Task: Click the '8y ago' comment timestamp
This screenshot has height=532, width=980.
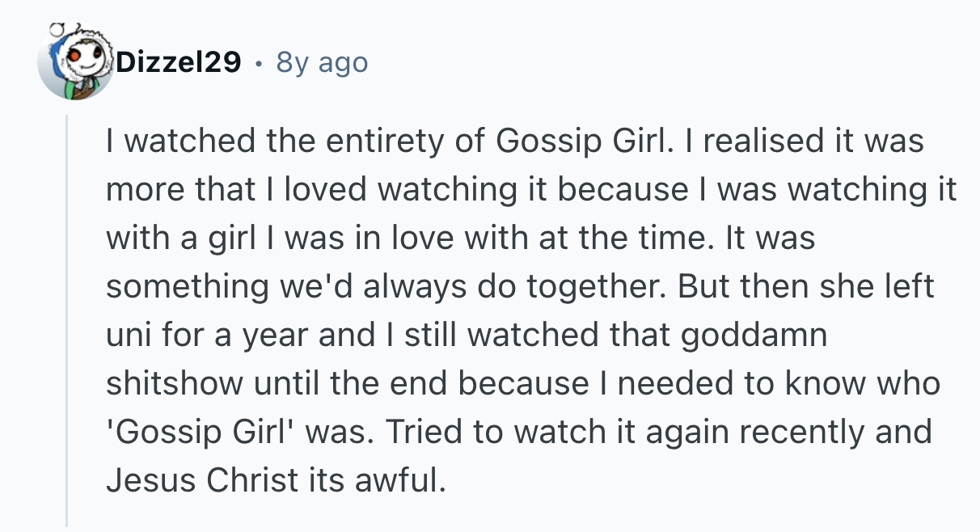Action: 322,62
